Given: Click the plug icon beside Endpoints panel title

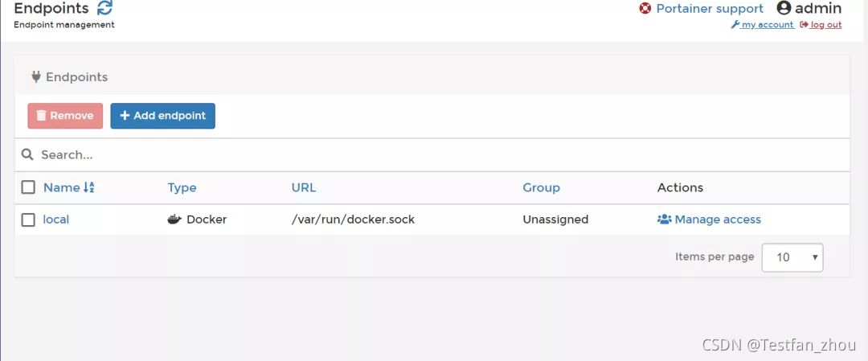Looking at the screenshot, I should (36, 77).
